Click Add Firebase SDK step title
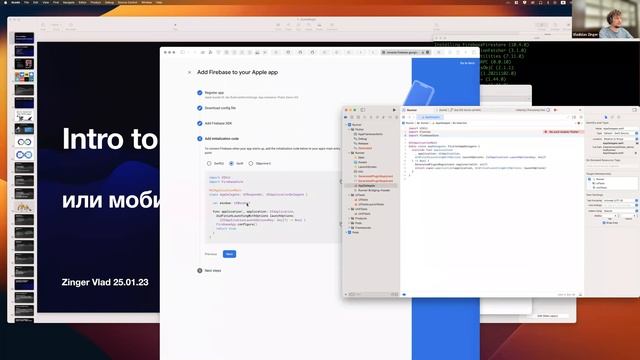Viewport: 640px width, 360px height. (218, 123)
